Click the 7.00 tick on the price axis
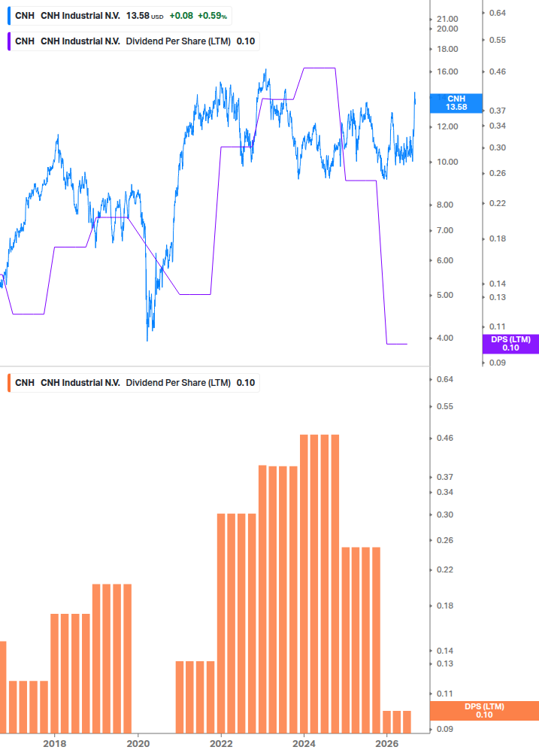539x756 pixels. tap(445, 230)
